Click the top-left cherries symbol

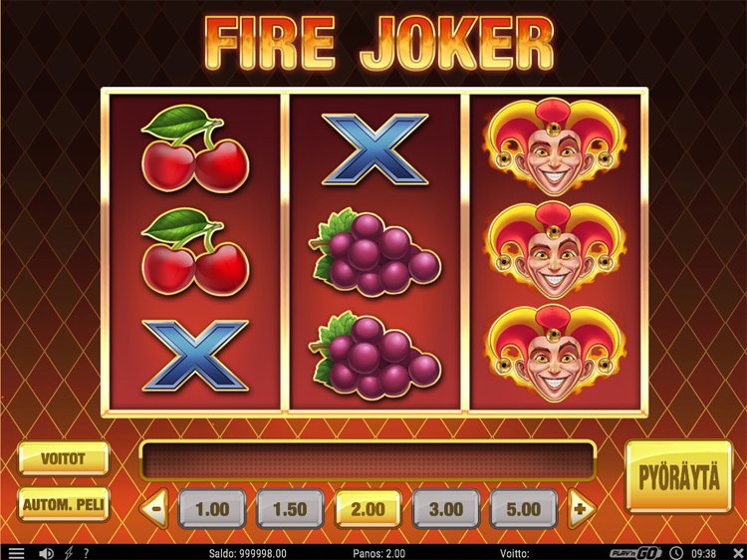[x=195, y=148]
